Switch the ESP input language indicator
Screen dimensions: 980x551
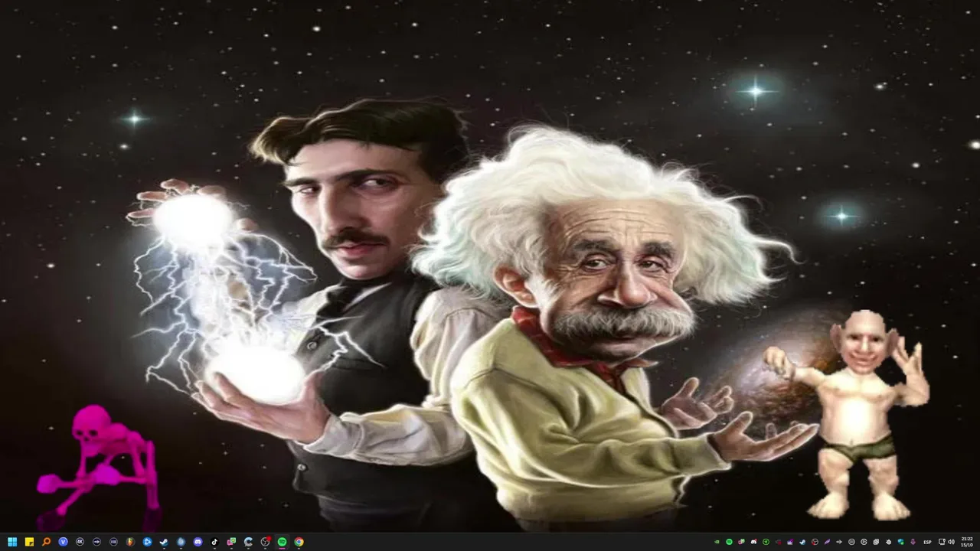pos(927,542)
